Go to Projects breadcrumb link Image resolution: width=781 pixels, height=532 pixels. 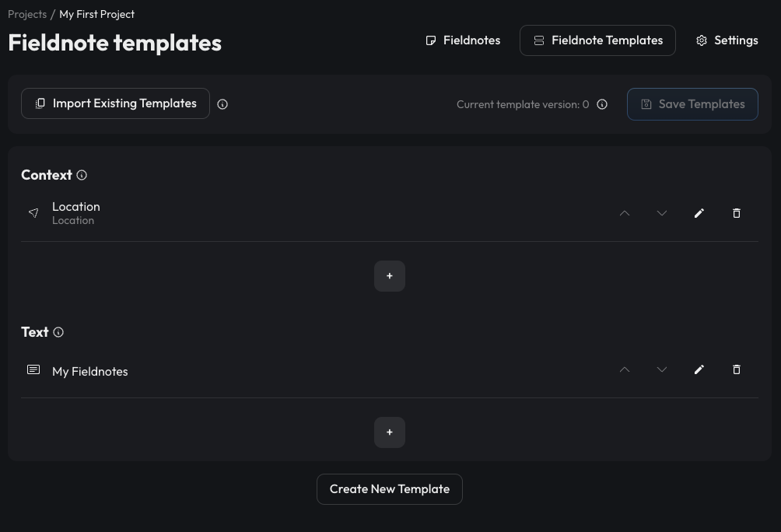click(27, 14)
